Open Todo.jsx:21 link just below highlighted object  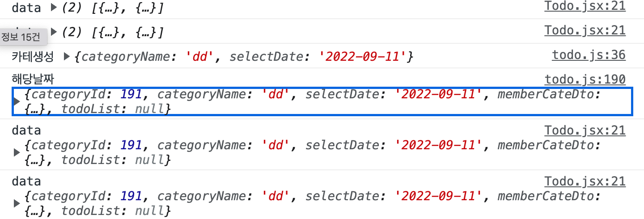point(585,131)
